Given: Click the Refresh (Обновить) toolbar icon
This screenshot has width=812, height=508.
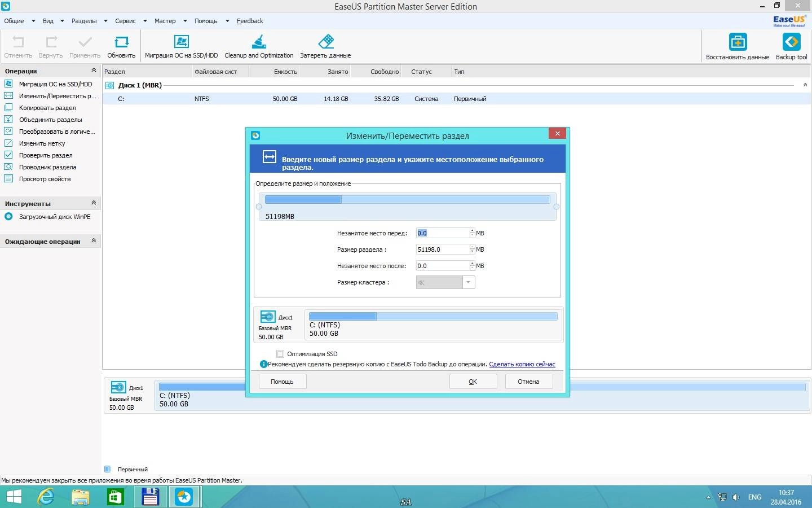Looking at the screenshot, I should point(121,42).
